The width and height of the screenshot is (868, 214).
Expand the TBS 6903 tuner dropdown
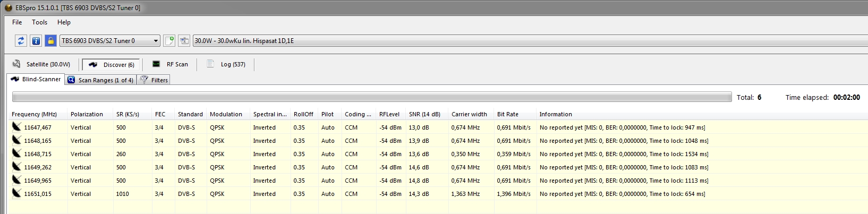point(156,41)
